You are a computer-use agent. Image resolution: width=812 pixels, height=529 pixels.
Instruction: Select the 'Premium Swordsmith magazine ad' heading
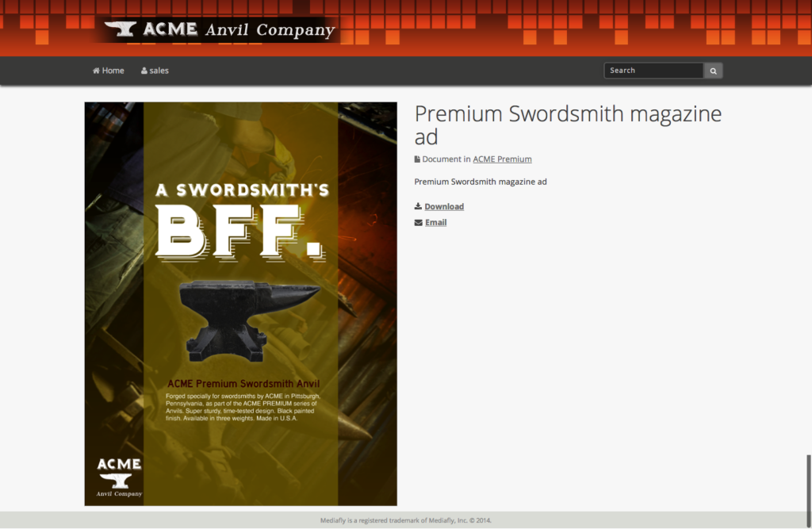point(568,125)
